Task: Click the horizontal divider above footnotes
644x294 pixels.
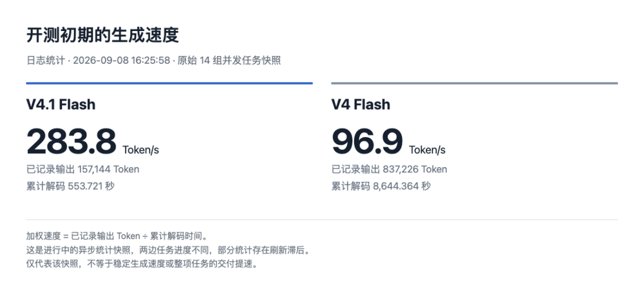Action: tap(322, 220)
